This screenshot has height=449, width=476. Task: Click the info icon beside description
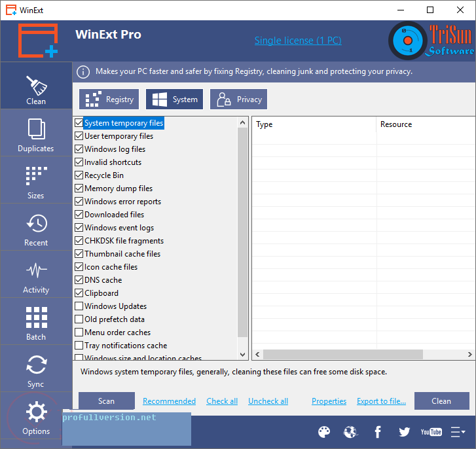(83, 72)
